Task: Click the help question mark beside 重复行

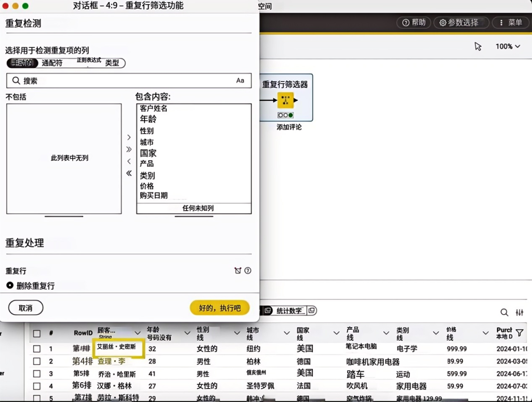Action: click(248, 270)
